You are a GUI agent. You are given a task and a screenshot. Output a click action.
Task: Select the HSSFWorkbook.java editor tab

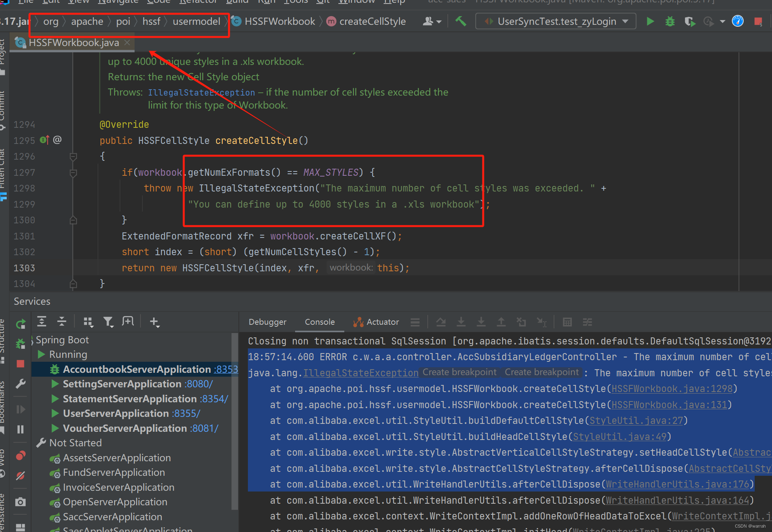(x=73, y=42)
